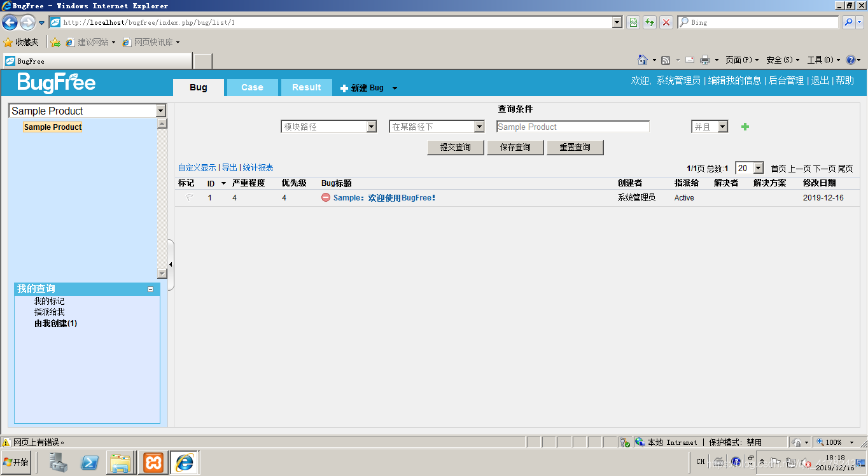Click the add to favorites bar icon
This screenshot has width=868, height=476.
tap(55, 42)
